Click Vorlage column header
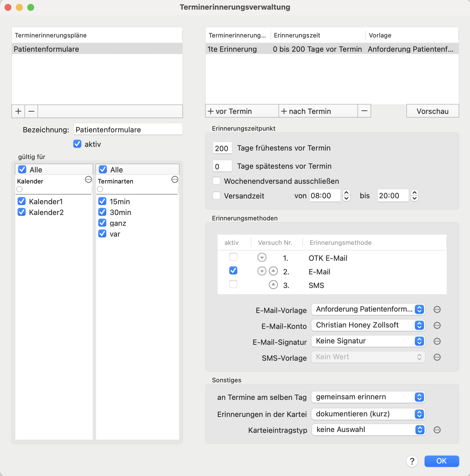Image resolution: width=470 pixels, height=476 pixels. tap(412, 35)
